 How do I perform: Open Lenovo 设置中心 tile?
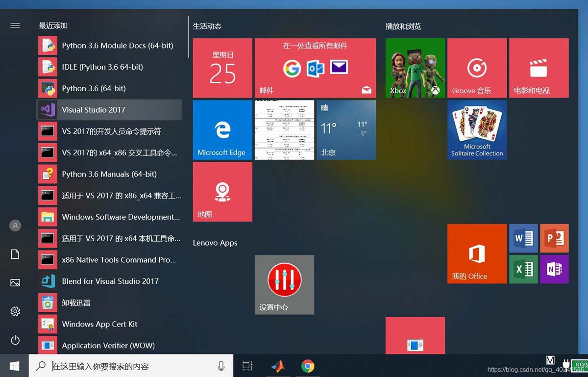pyautogui.click(x=284, y=284)
